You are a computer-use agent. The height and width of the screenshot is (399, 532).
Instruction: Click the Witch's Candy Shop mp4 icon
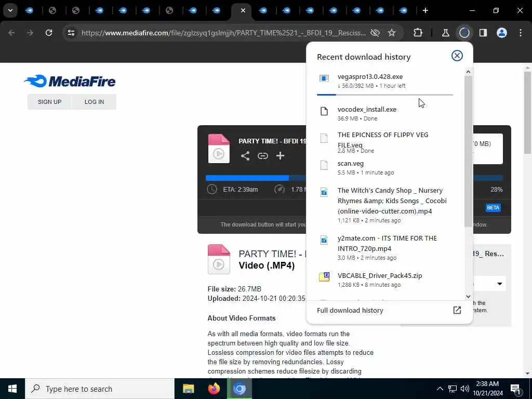click(324, 192)
